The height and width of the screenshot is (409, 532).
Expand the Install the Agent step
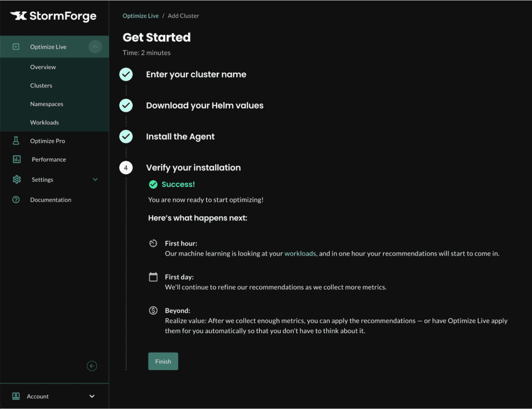pyautogui.click(x=180, y=137)
